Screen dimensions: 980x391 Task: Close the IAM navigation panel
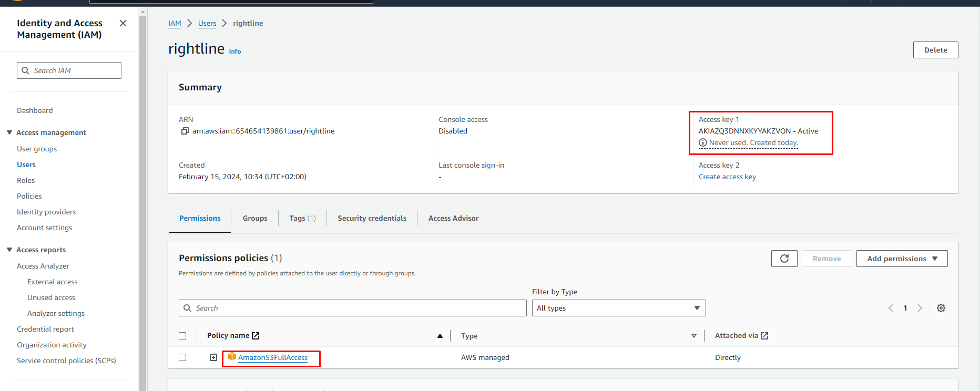pyautogui.click(x=123, y=23)
